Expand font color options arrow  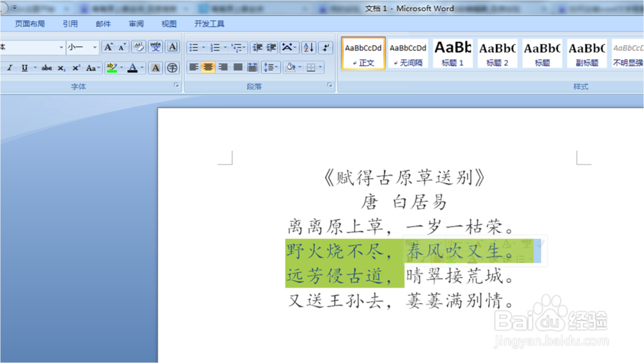(142, 68)
